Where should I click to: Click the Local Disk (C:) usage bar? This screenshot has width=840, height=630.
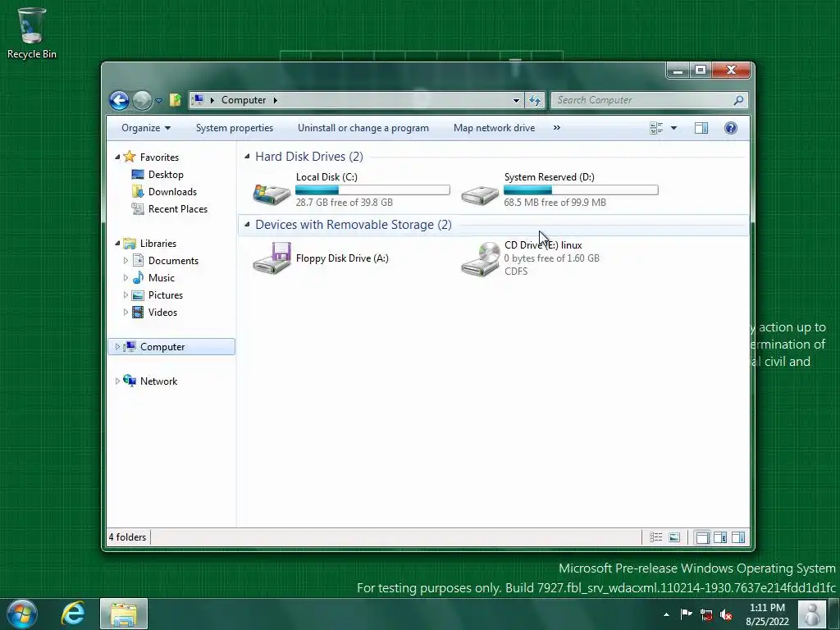point(372,189)
